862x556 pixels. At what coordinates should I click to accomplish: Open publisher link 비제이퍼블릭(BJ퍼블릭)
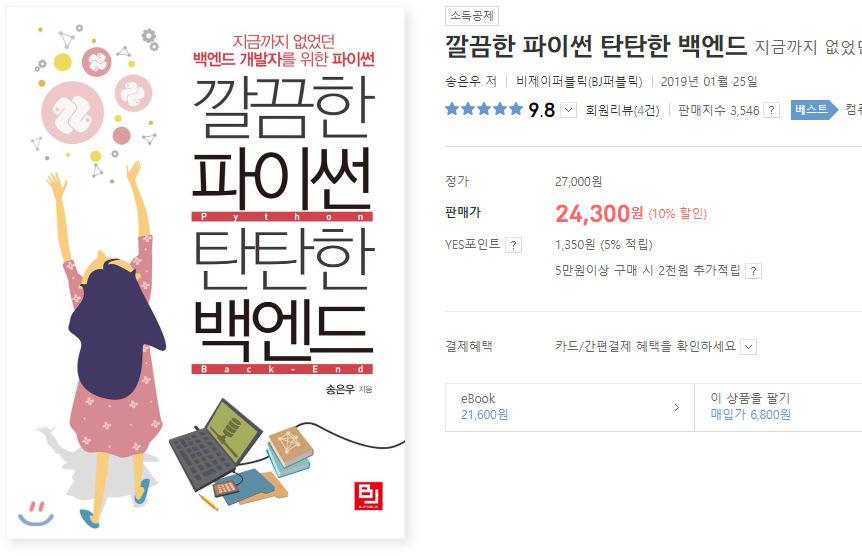coord(579,81)
